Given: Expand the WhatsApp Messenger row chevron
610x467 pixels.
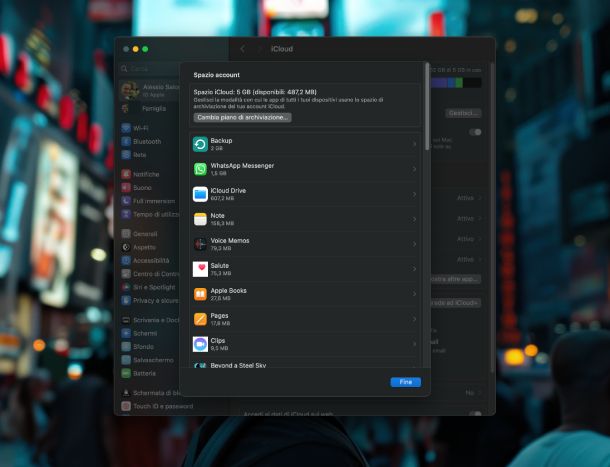Looking at the screenshot, I should click(414, 169).
